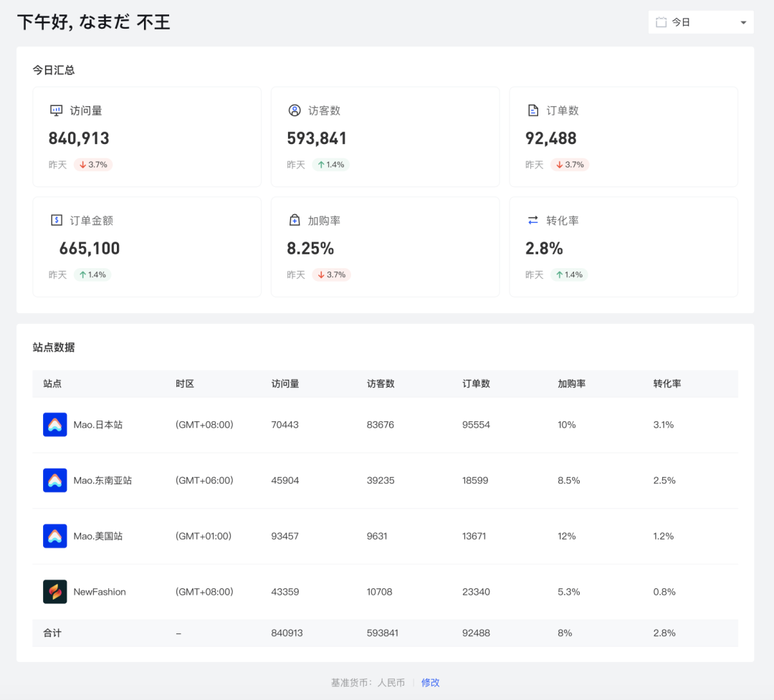The image size is (774, 700).
Task: Click the ↓3.7% badge on 访问量 card
Action: pyautogui.click(x=94, y=164)
